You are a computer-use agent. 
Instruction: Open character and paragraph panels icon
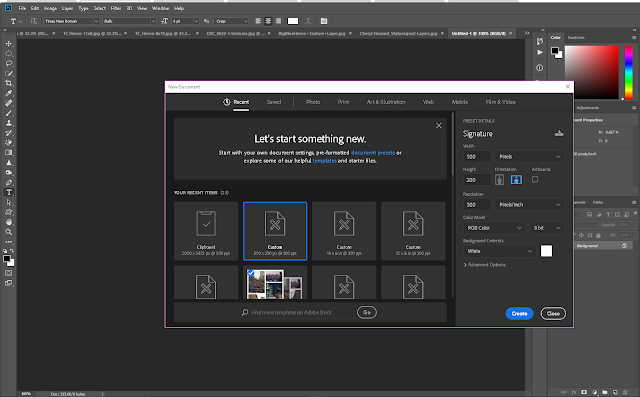click(324, 21)
